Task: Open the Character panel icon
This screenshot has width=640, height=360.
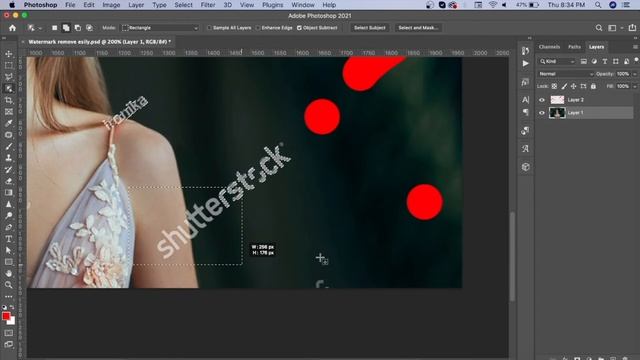Action: [x=525, y=100]
